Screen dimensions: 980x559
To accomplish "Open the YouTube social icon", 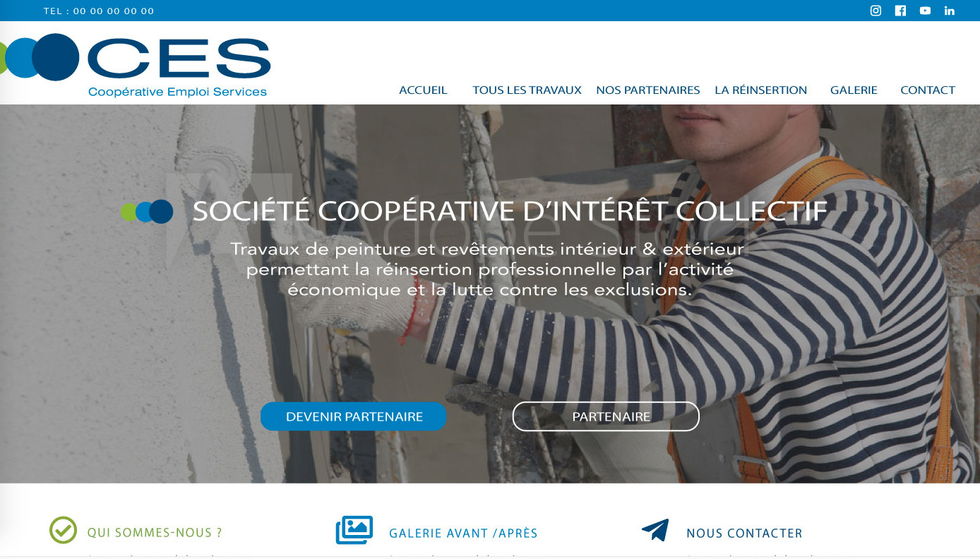I will tap(925, 11).
